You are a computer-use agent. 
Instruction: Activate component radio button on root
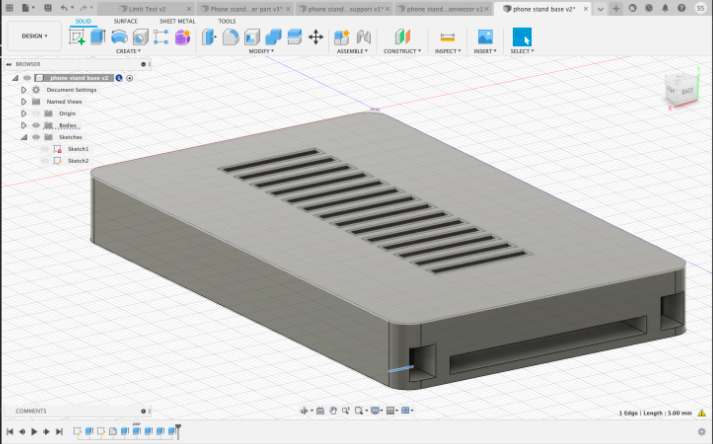point(130,78)
